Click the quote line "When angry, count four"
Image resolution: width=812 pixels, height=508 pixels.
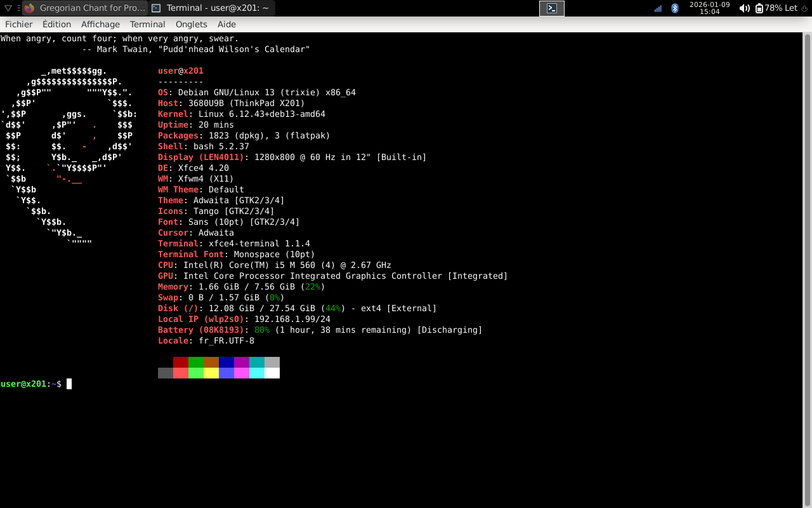[x=56, y=39]
